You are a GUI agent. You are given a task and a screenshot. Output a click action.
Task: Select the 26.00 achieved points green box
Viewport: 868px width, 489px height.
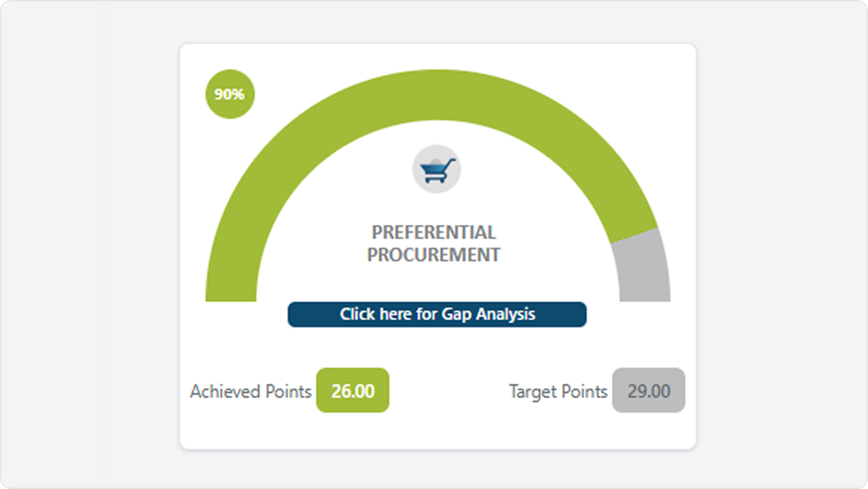pos(352,390)
